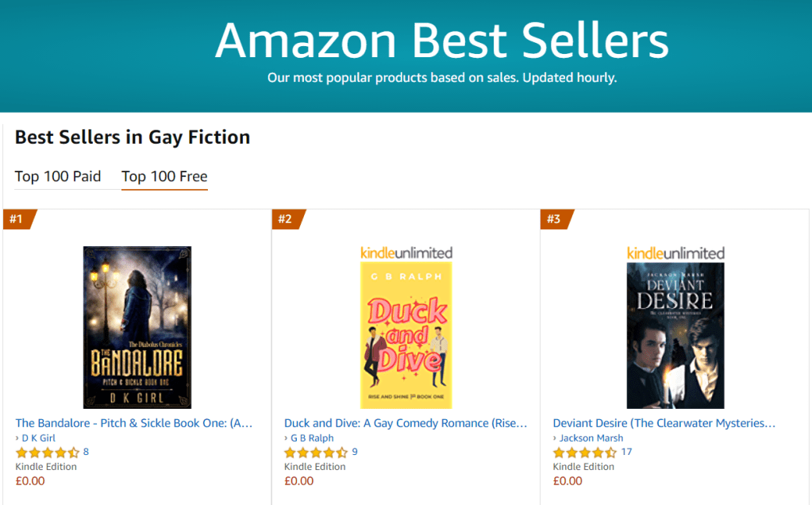Open the #1 rank badge
Screen dimensions: 812x505
(x=17, y=219)
